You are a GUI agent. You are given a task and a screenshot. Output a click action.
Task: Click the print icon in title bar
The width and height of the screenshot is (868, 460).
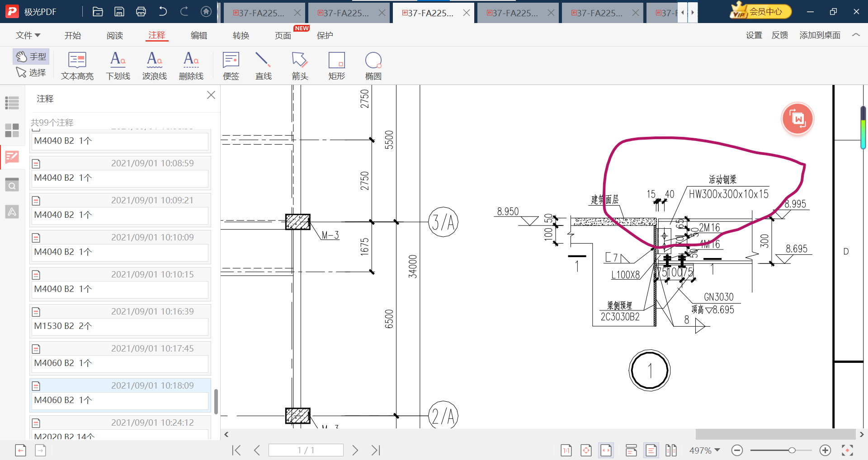coord(141,12)
